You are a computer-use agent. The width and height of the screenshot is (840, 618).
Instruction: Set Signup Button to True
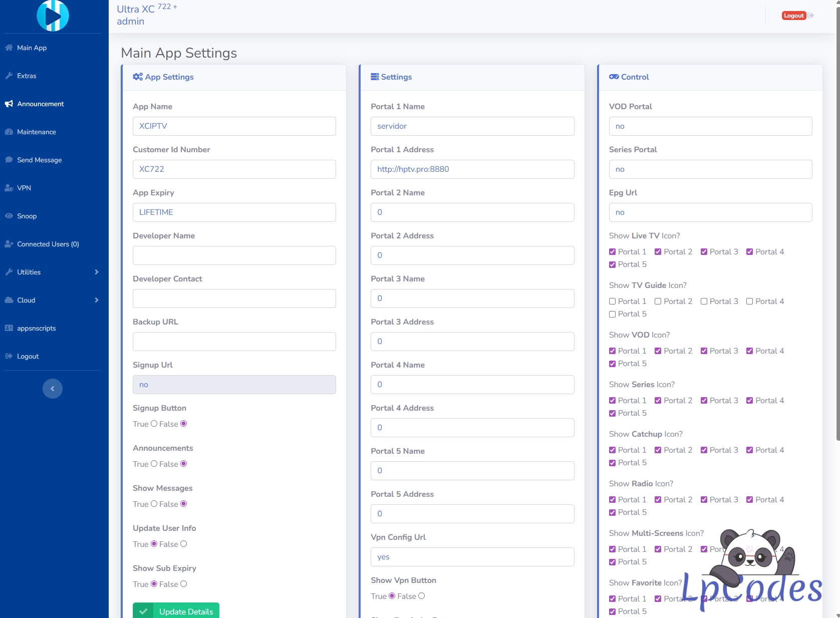click(154, 424)
